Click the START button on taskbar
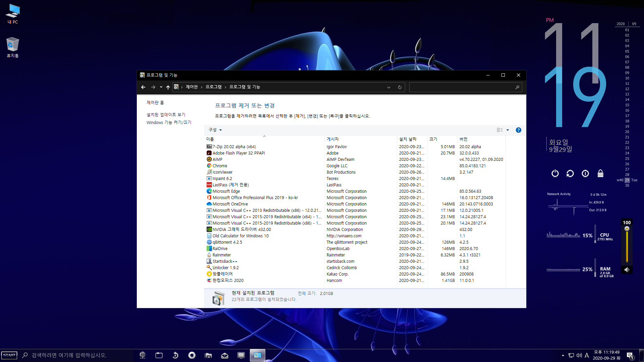This screenshot has height=362, width=644. click(x=9, y=355)
